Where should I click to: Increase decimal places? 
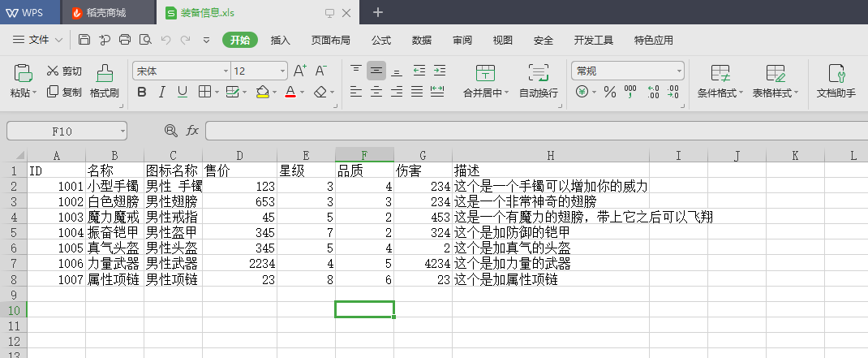(653, 92)
